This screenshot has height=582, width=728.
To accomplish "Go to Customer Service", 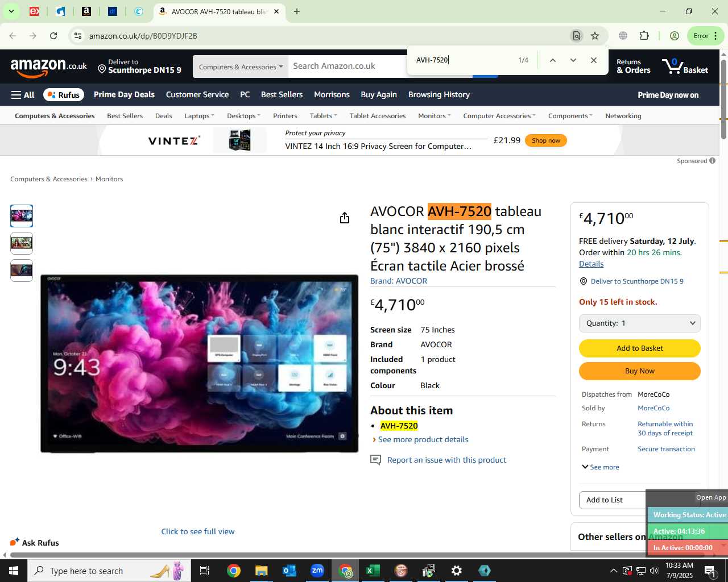I will click(197, 94).
